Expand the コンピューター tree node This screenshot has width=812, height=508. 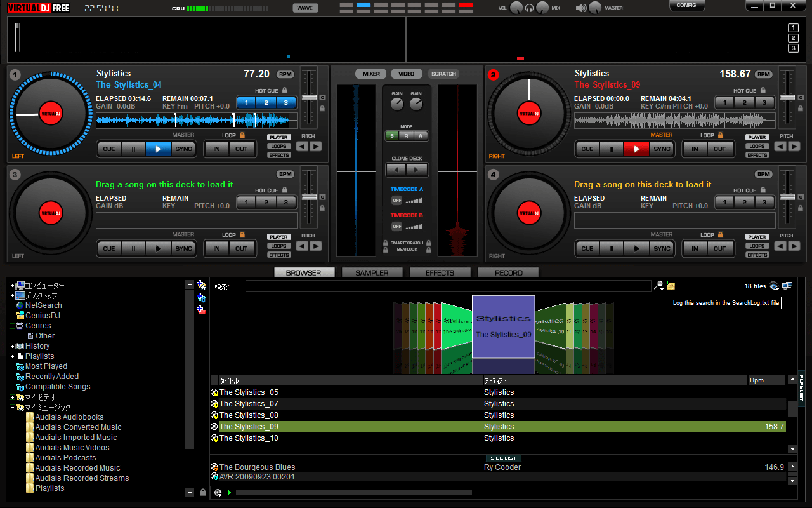tap(12, 286)
